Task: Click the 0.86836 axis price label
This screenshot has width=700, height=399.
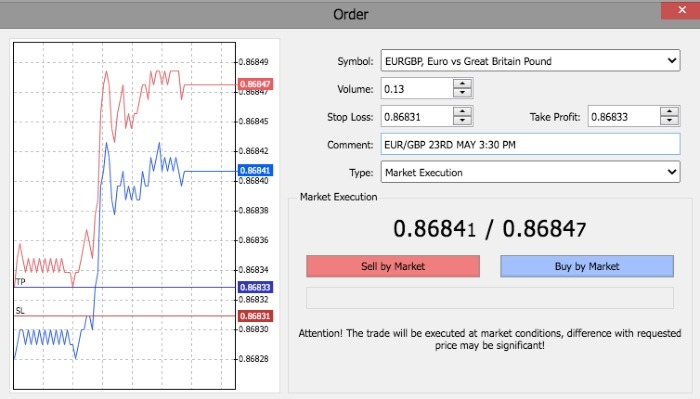Action: pos(254,240)
